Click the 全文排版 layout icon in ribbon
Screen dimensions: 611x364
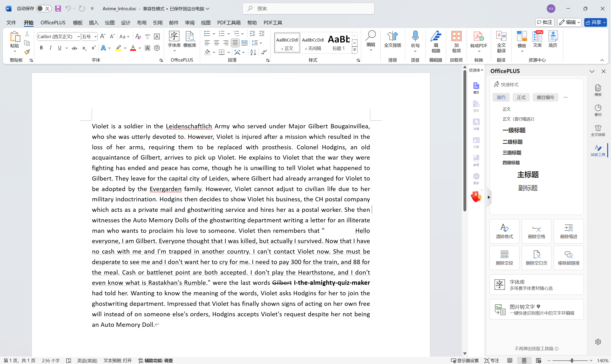tap(393, 39)
